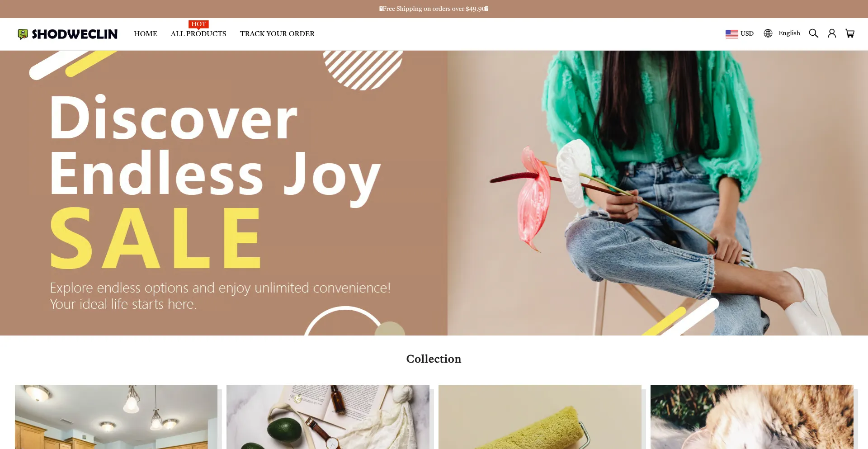Click the Shodweclin logo mascot icon
This screenshot has width=868, height=449.
point(23,34)
